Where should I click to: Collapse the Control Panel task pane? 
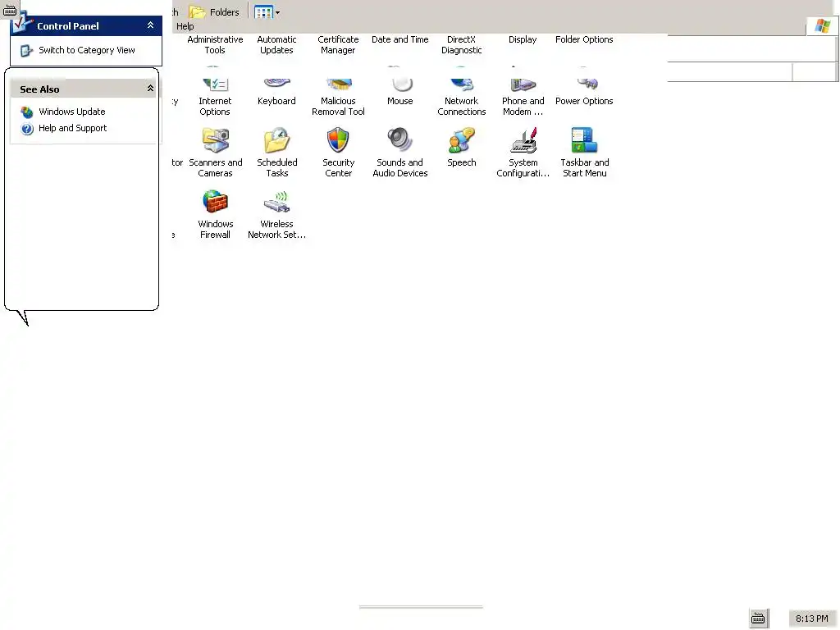click(151, 25)
